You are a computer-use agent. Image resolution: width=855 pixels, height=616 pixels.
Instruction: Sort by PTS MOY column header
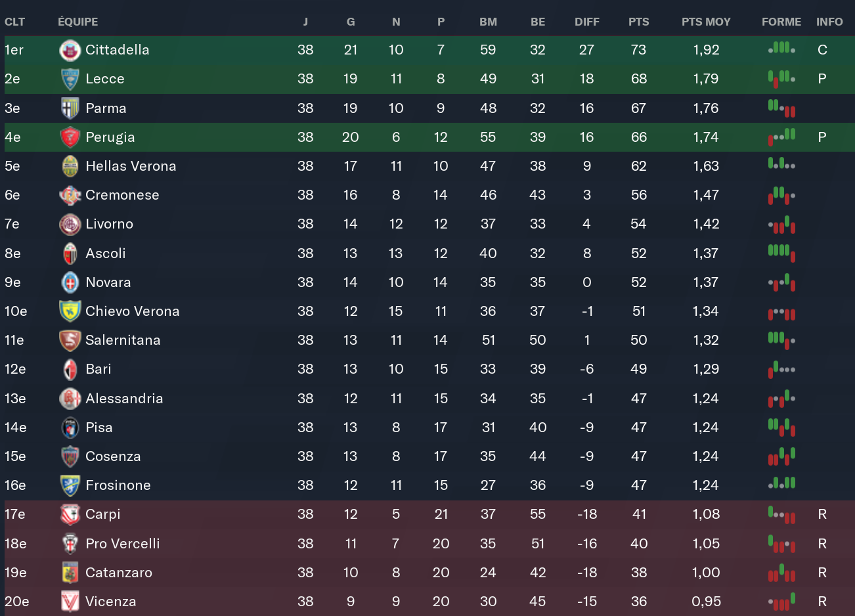click(x=706, y=22)
